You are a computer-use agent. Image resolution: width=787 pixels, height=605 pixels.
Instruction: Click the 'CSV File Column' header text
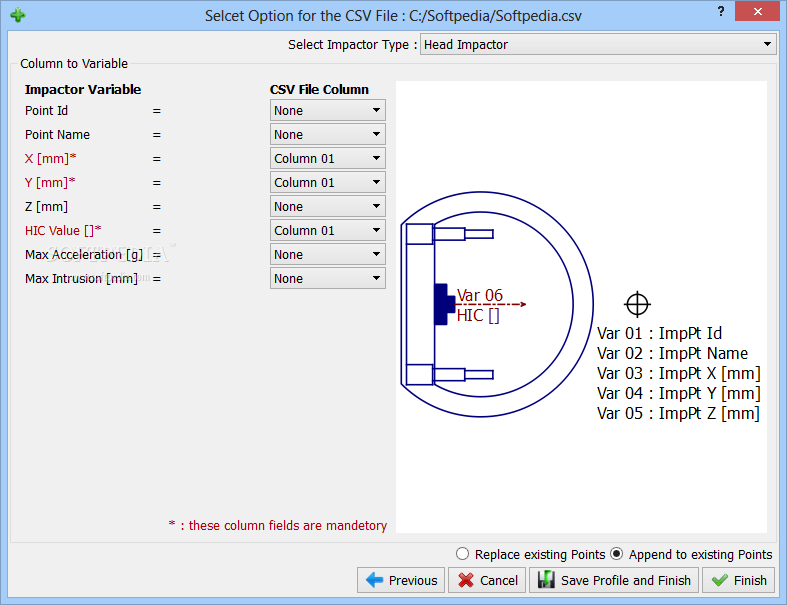[x=319, y=89]
